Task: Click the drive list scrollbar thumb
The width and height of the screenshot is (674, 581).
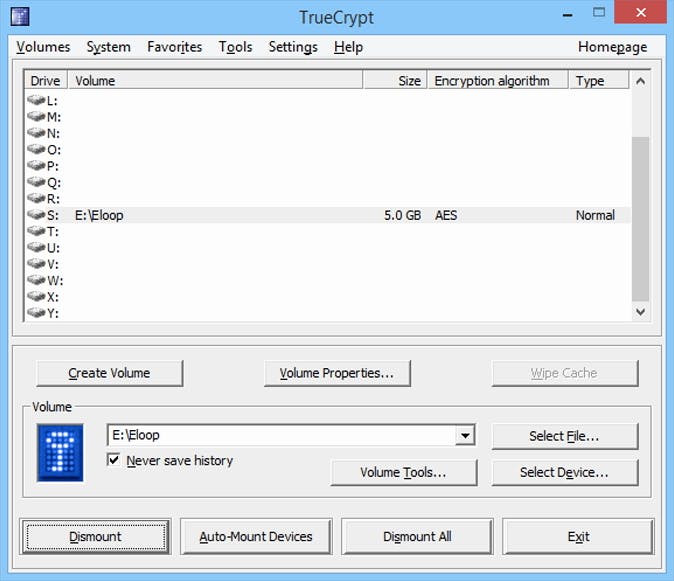Action: point(640,219)
